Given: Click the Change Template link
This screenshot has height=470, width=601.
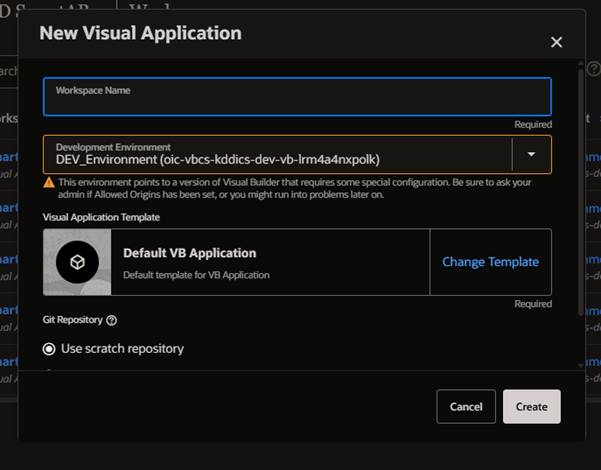Looking at the screenshot, I should click(490, 262).
